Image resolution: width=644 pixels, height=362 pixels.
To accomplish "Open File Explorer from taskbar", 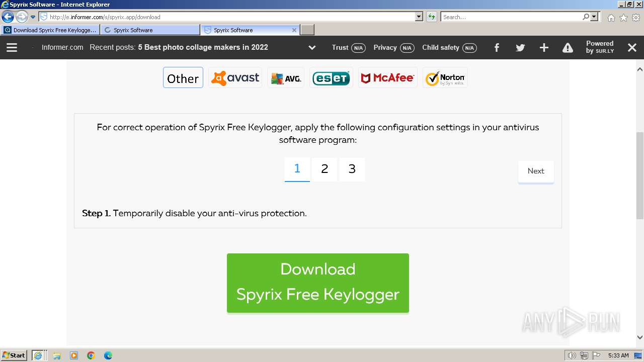I will coord(57,355).
